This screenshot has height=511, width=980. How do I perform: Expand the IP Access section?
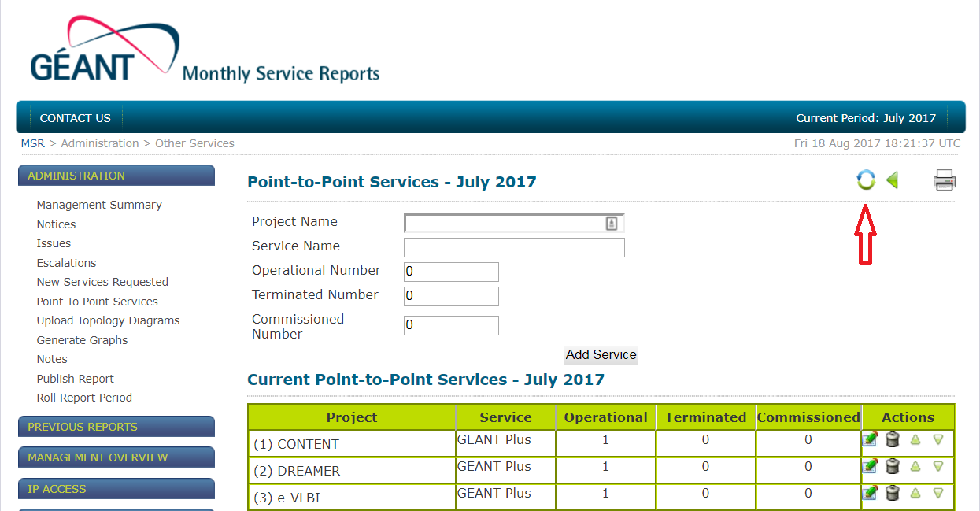click(x=116, y=489)
